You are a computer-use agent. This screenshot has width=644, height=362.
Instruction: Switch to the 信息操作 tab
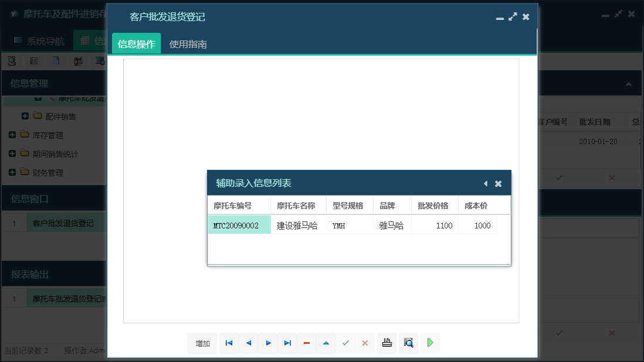point(136,44)
